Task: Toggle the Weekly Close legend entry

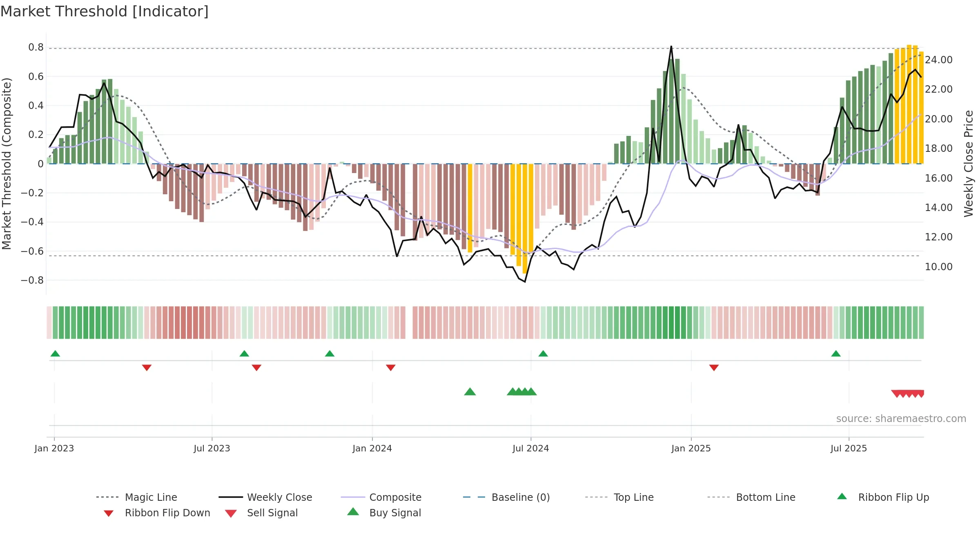Action: tap(265, 497)
